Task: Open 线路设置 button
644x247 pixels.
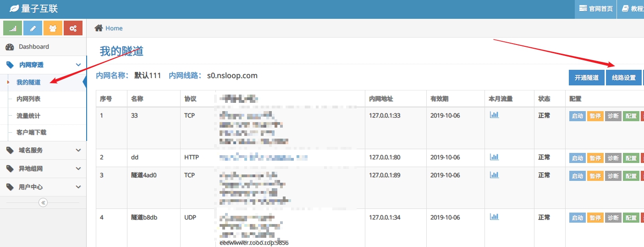Action: pos(624,78)
